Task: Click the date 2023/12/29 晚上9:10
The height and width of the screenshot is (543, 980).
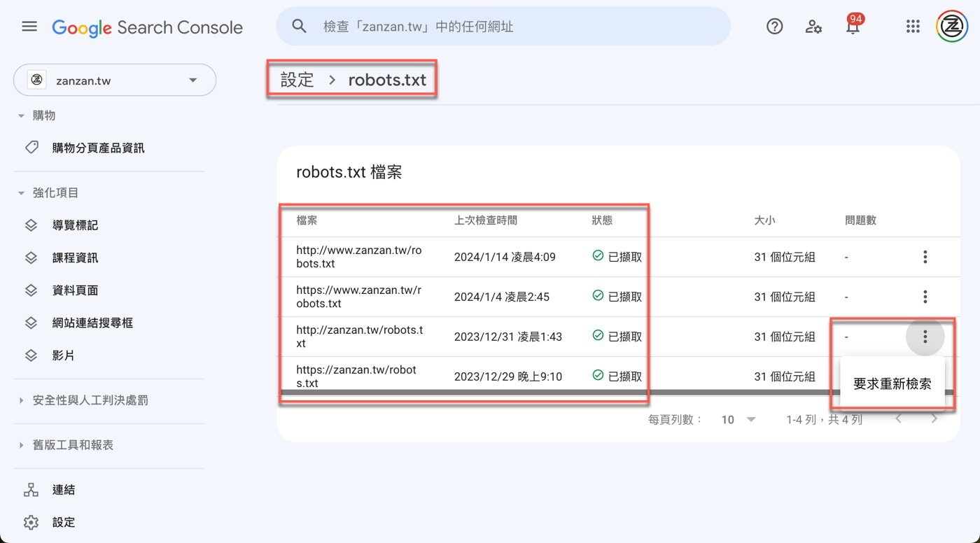Action: pos(508,376)
